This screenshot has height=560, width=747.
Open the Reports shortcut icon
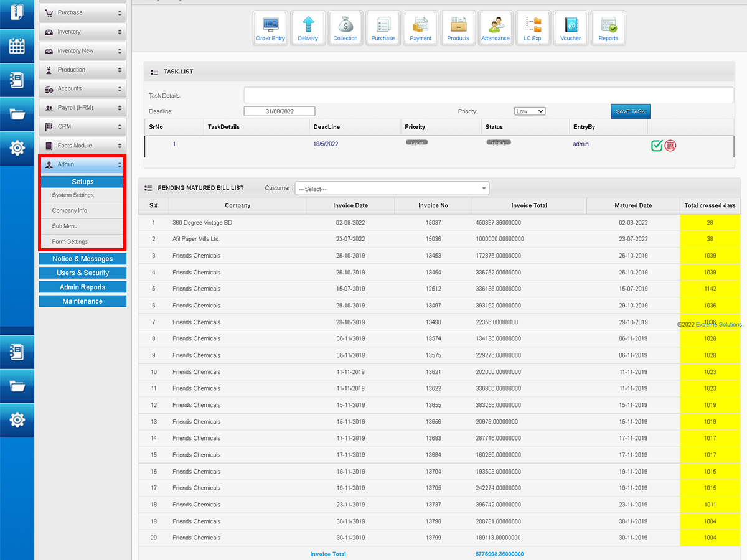608,29
